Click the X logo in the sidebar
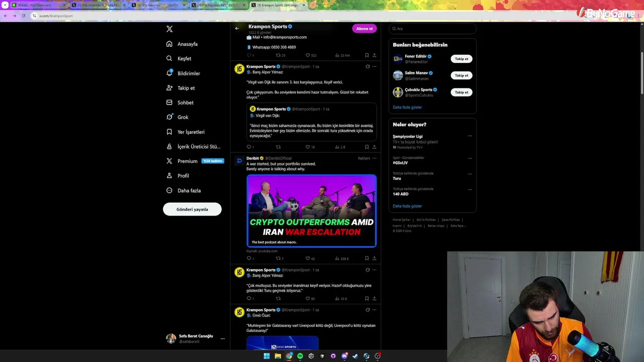Image resolution: width=644 pixels, height=362 pixels. [x=170, y=29]
